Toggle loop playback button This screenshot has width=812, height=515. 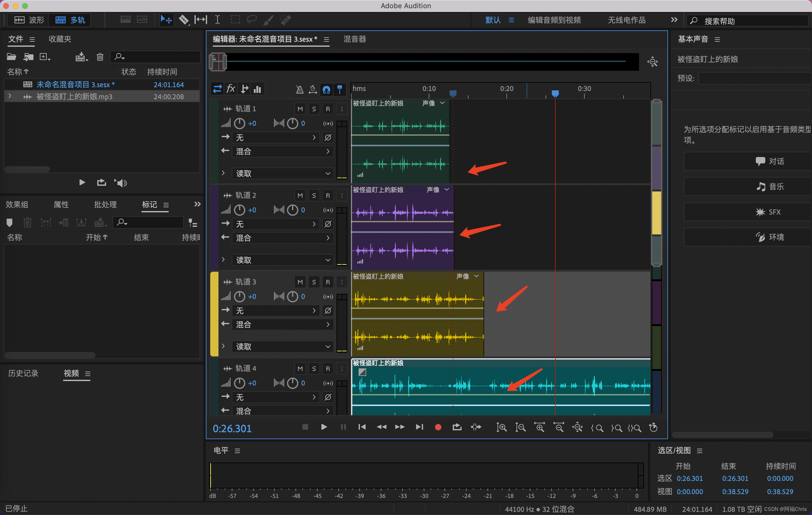click(457, 427)
